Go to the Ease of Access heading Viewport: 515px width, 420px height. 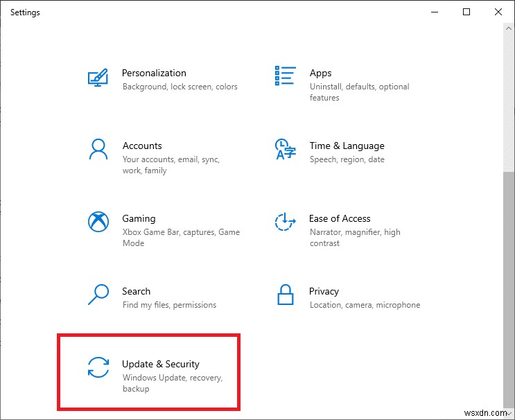click(340, 218)
